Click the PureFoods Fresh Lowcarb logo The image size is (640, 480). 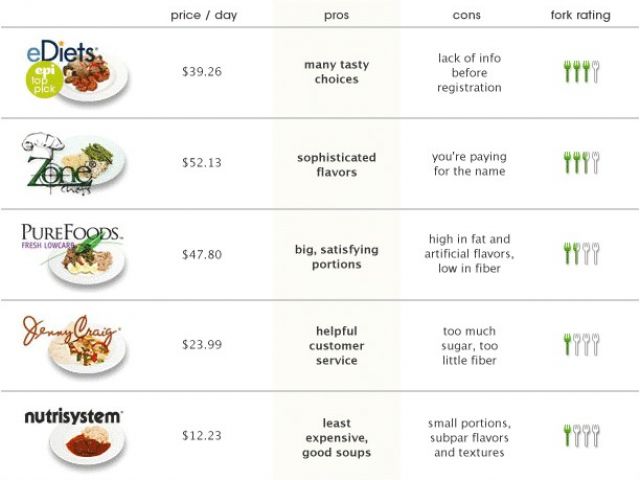point(74,252)
